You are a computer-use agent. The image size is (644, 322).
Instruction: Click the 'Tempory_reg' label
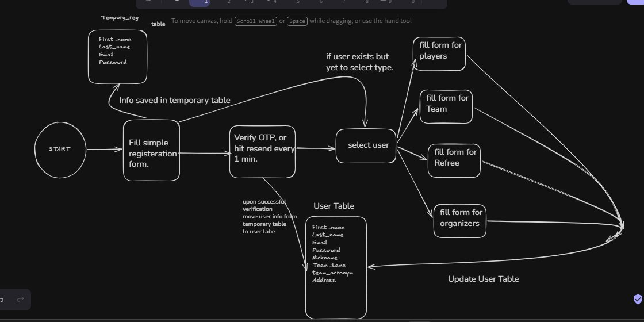coord(120,18)
